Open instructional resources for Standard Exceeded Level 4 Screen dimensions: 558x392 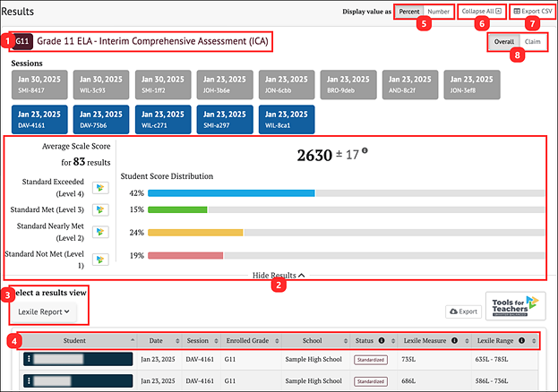(99, 187)
